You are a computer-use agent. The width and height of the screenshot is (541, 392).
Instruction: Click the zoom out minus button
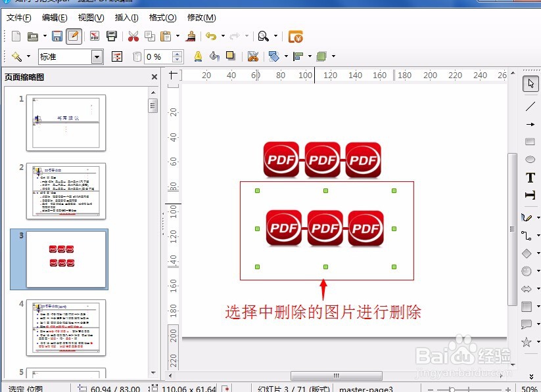pyautogui.click(x=431, y=389)
